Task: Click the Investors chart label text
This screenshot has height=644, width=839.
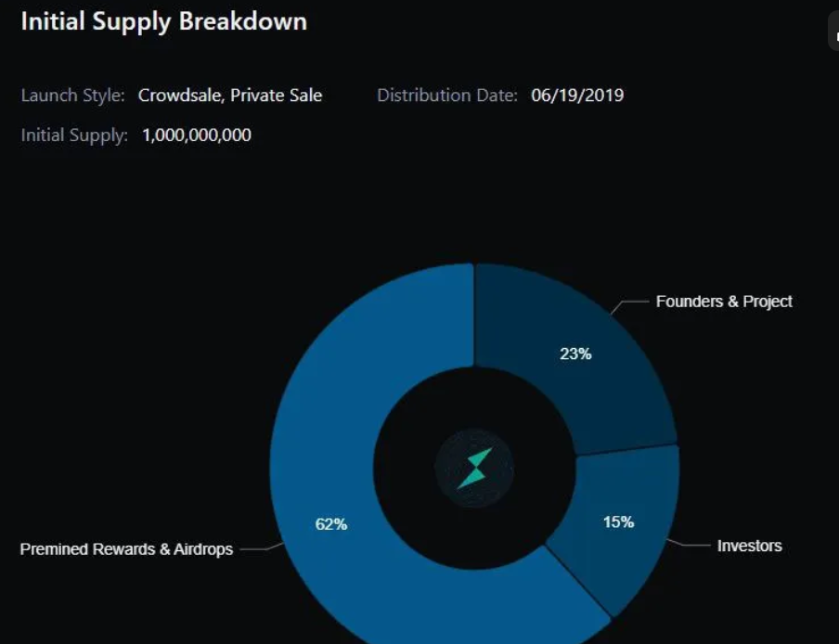Action: pos(749,546)
